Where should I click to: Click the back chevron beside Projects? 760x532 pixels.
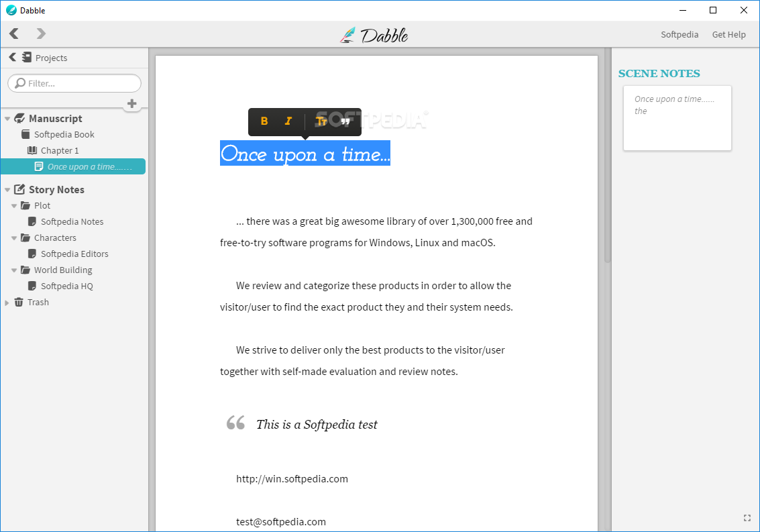pyautogui.click(x=13, y=57)
